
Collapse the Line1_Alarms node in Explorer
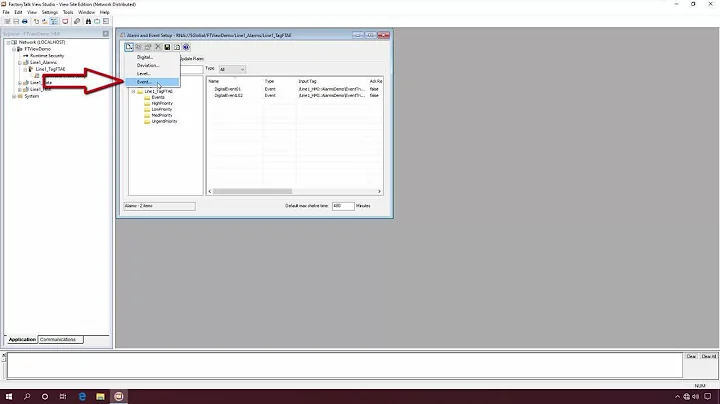coord(20,62)
